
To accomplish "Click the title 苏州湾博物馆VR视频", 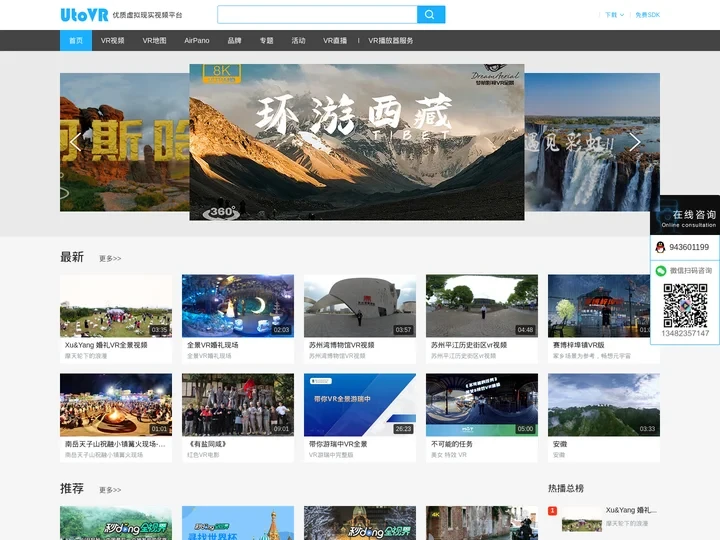I will [342, 345].
